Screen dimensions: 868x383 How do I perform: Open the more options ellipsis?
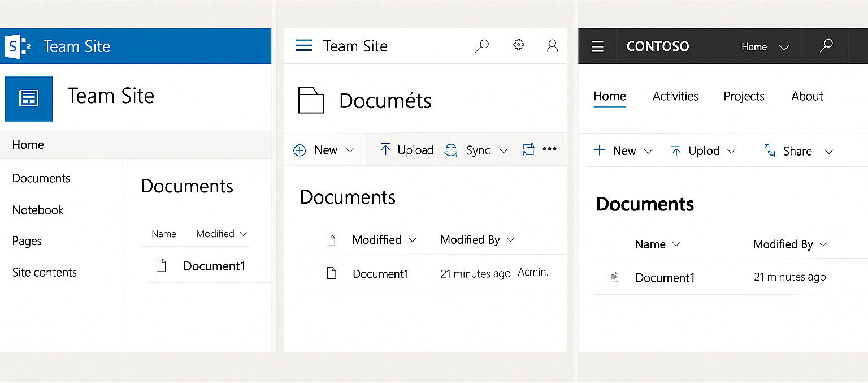[549, 149]
